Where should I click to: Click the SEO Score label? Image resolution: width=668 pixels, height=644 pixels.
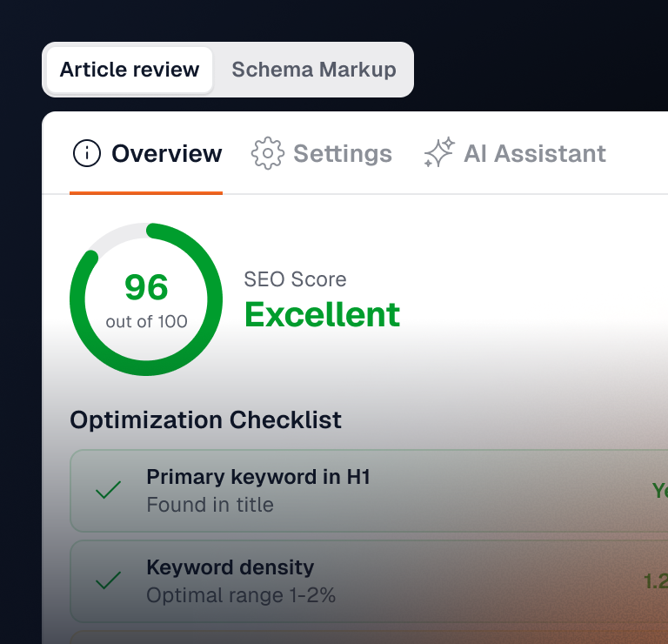pyautogui.click(x=295, y=279)
